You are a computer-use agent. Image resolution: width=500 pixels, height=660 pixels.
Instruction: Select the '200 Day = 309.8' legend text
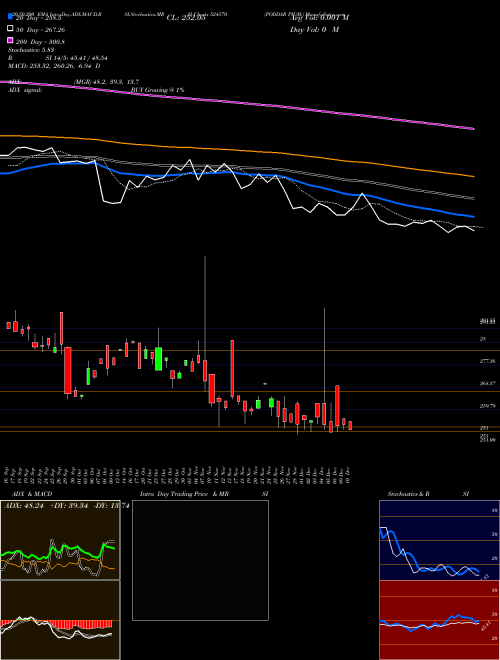pos(40,42)
